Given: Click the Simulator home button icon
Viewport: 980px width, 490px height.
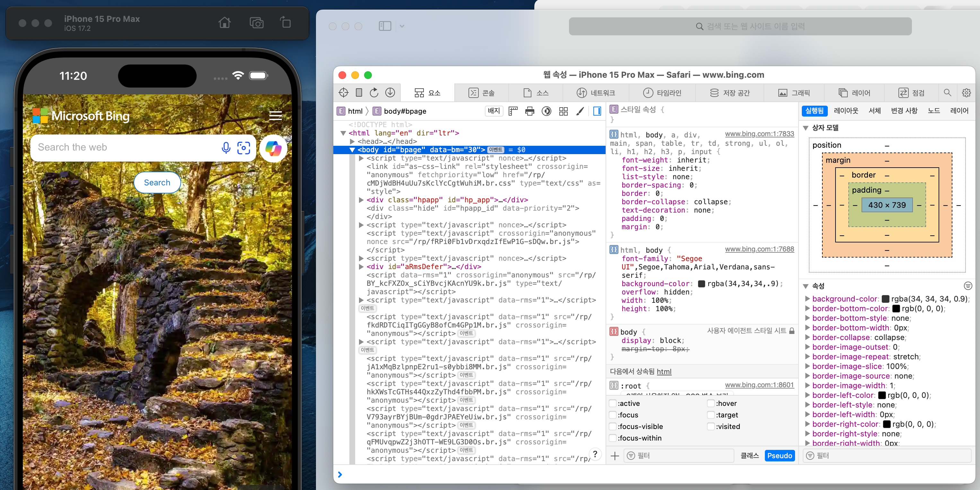Looking at the screenshot, I should point(224,23).
